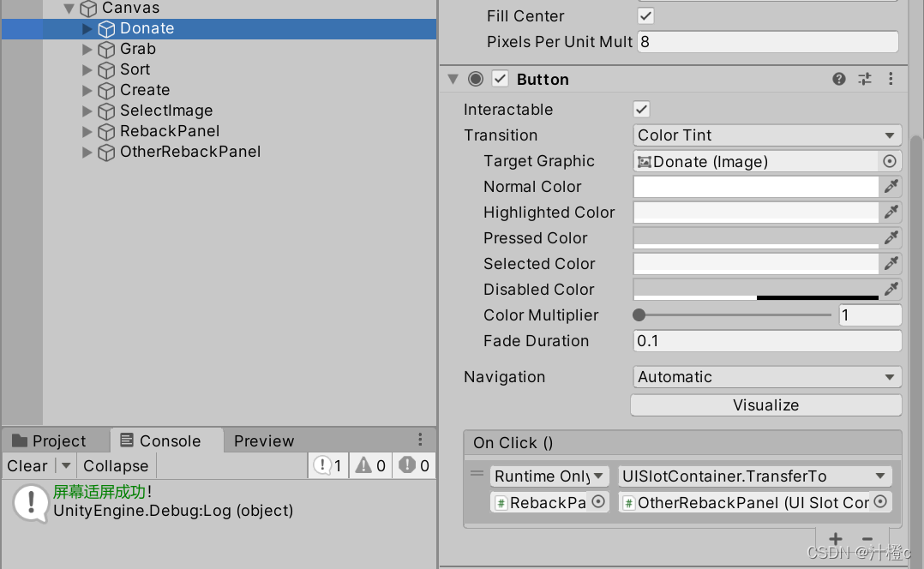Image resolution: width=924 pixels, height=569 pixels.
Task: Expand the Sort hierarchy node
Action: pos(87,69)
